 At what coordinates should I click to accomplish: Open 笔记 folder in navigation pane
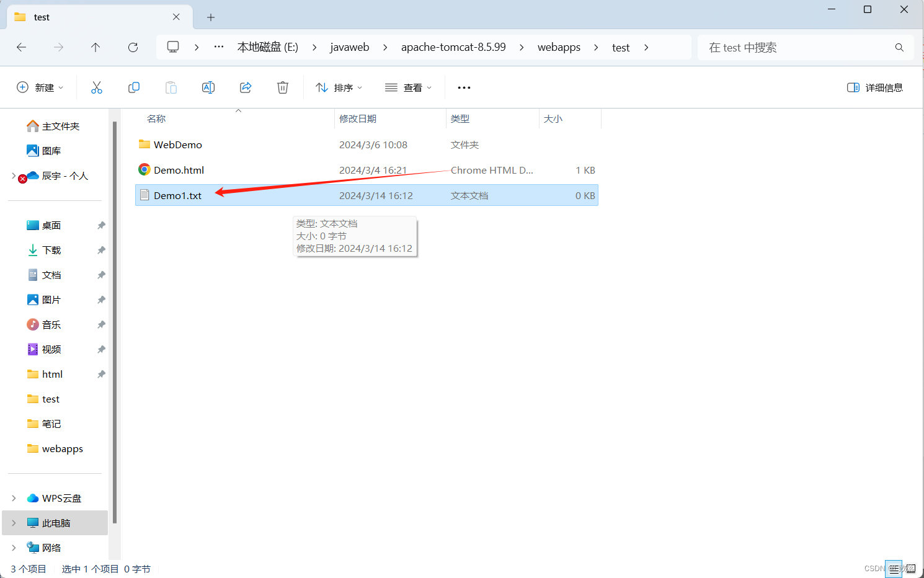[51, 424]
